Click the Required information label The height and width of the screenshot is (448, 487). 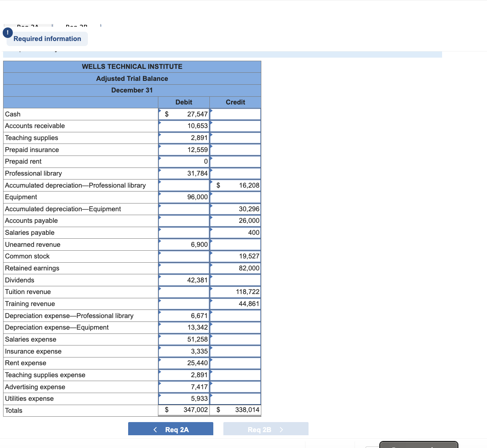click(47, 39)
